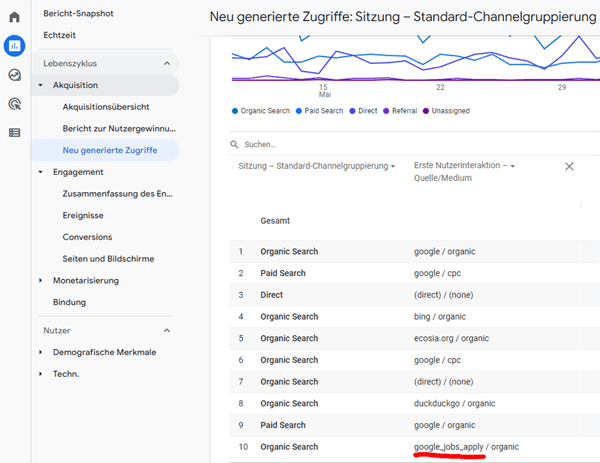Click the Akquisition menu label
This screenshot has height=463, width=600.
(75, 85)
